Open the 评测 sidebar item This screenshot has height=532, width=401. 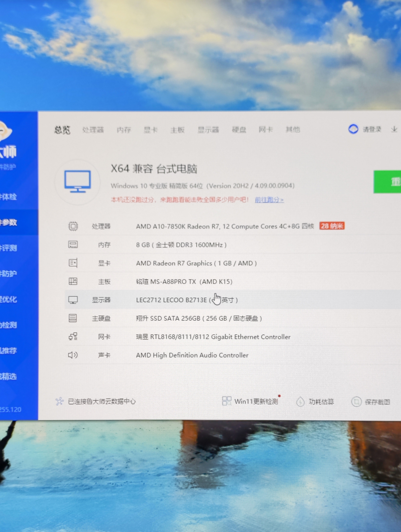(19, 248)
